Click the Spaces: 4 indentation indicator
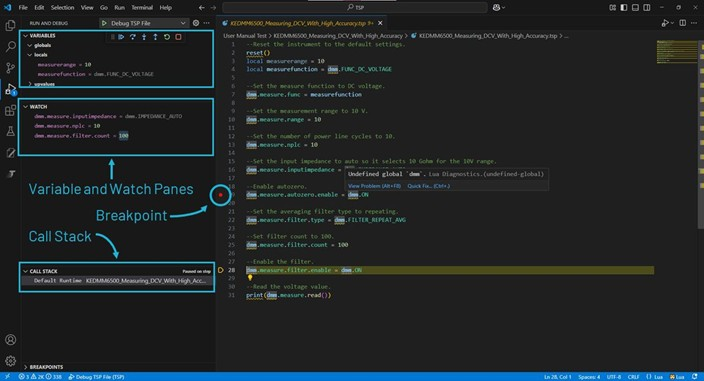The image size is (704, 381). coord(589,377)
